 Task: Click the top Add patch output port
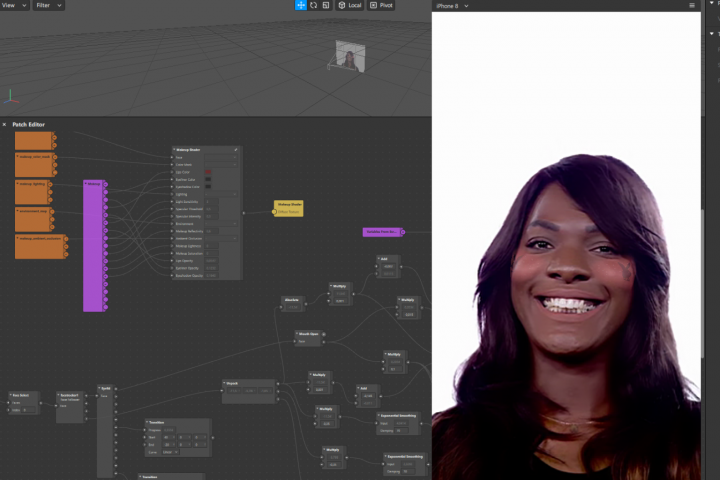pos(401,266)
